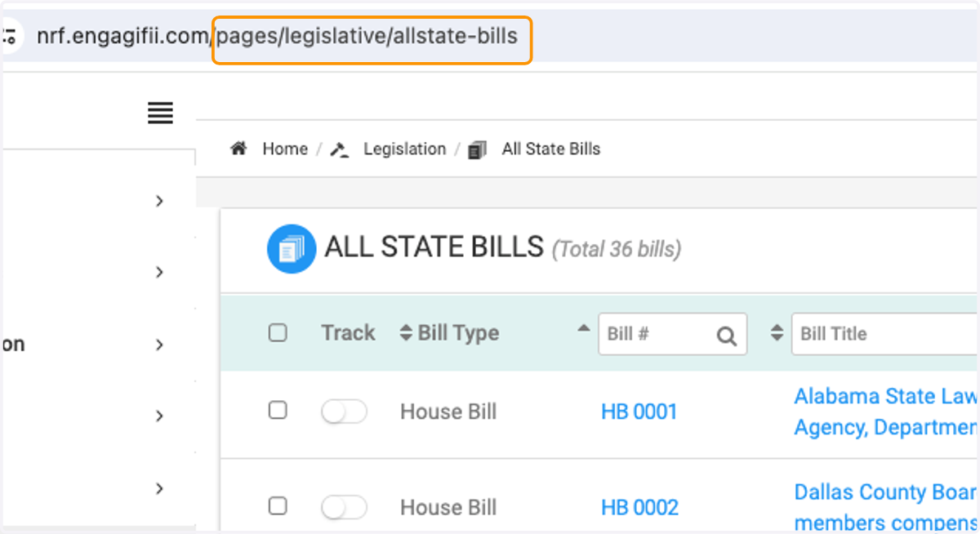Click the Track column header

tap(348, 333)
